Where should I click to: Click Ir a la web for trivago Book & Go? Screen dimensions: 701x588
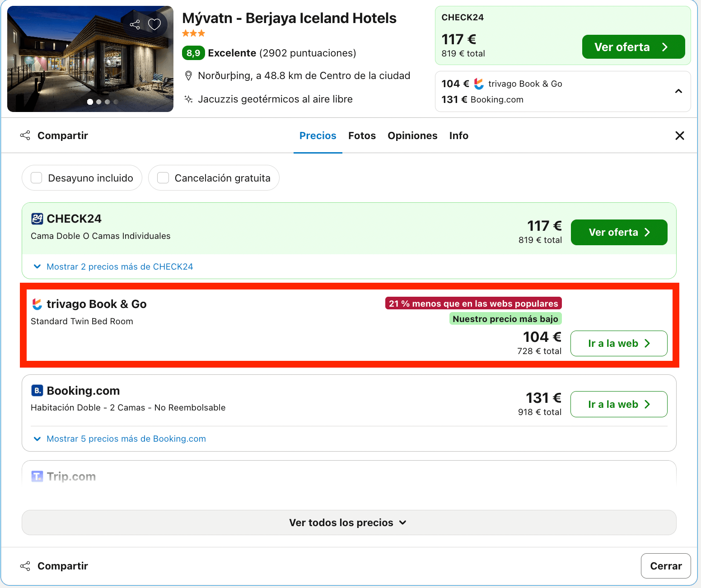pyautogui.click(x=619, y=343)
